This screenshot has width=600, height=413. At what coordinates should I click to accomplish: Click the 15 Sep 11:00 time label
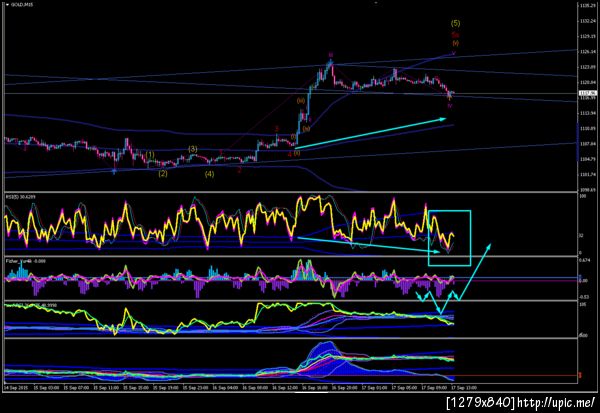pyautogui.click(x=106, y=387)
